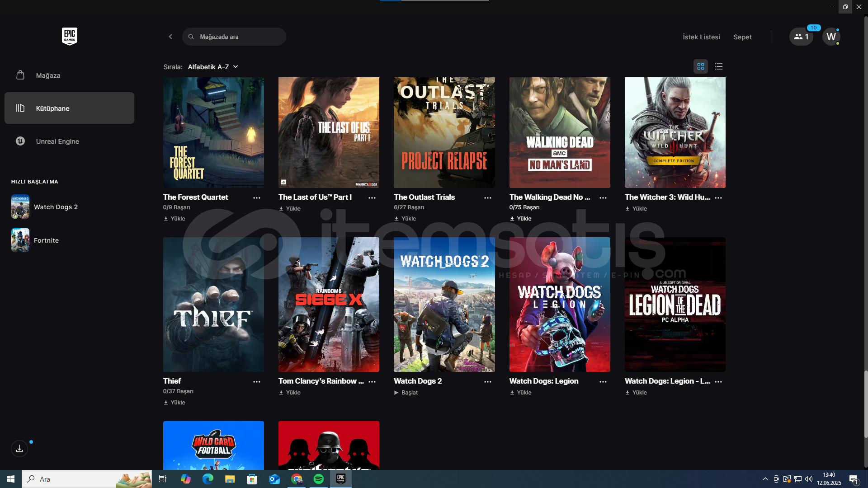Click Yükle under The Last of Us
The width and height of the screenshot is (868, 488).
point(290,209)
